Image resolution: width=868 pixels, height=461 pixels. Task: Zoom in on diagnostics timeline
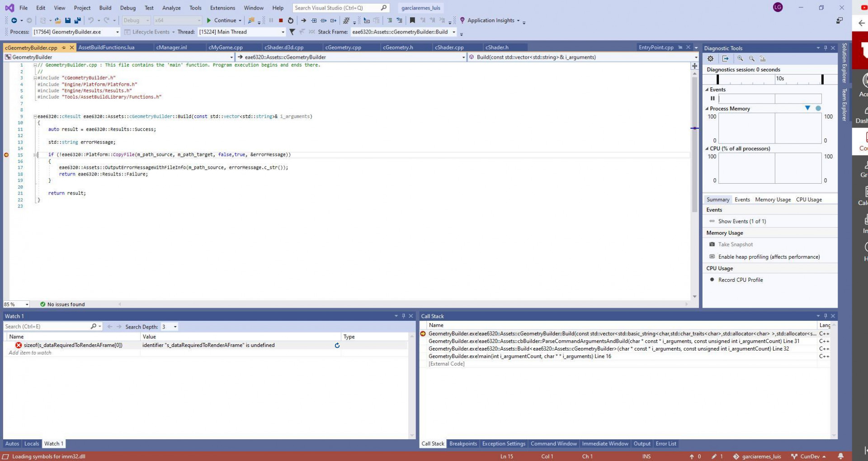[740, 59]
